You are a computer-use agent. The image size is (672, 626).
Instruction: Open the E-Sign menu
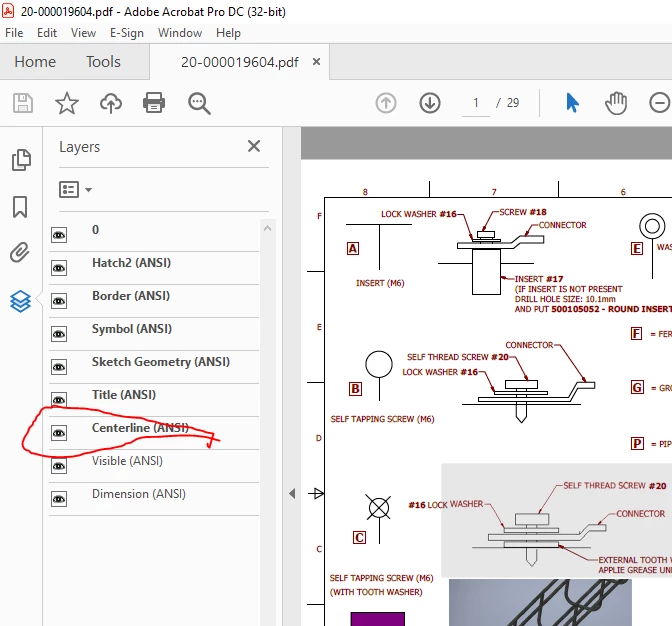(126, 33)
